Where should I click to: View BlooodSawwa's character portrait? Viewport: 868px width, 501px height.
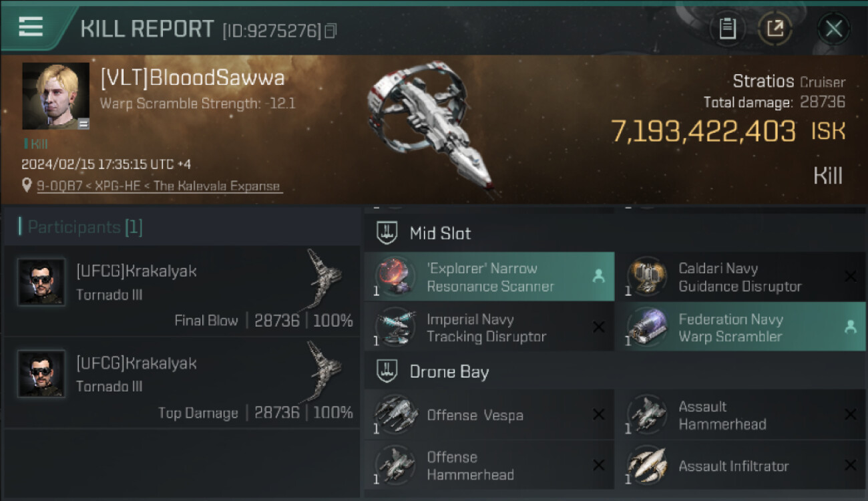tap(55, 96)
